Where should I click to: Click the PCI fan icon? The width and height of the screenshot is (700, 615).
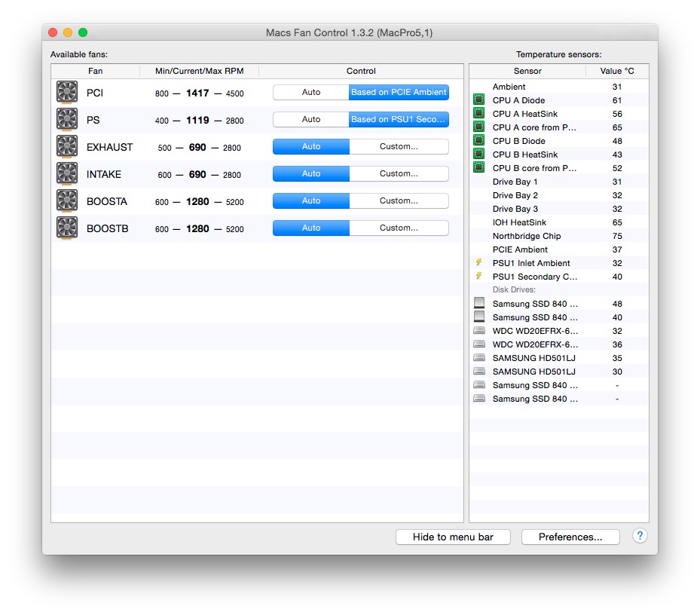point(67,92)
